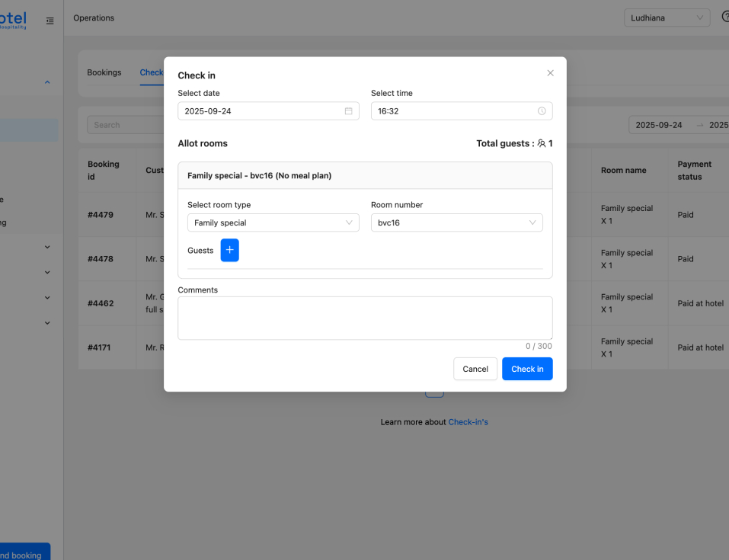Select booking id #4462
This screenshot has width=729, height=560.
coord(101,303)
